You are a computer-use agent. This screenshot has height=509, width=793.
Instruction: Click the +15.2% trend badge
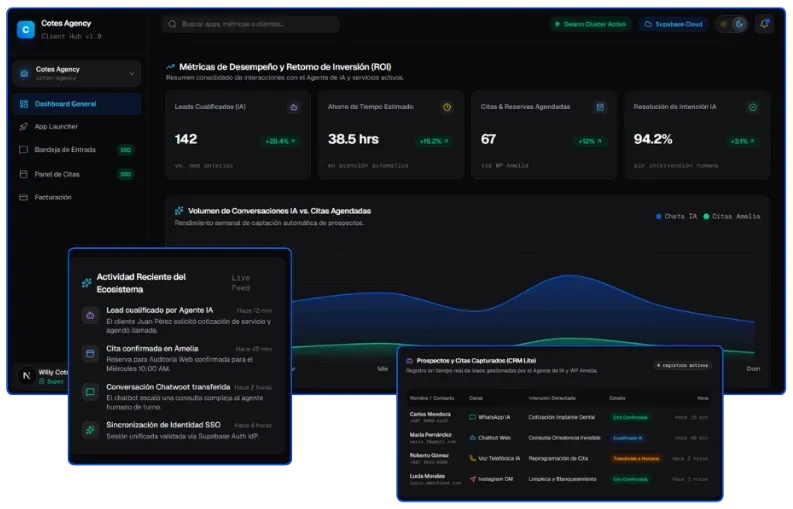point(434,141)
